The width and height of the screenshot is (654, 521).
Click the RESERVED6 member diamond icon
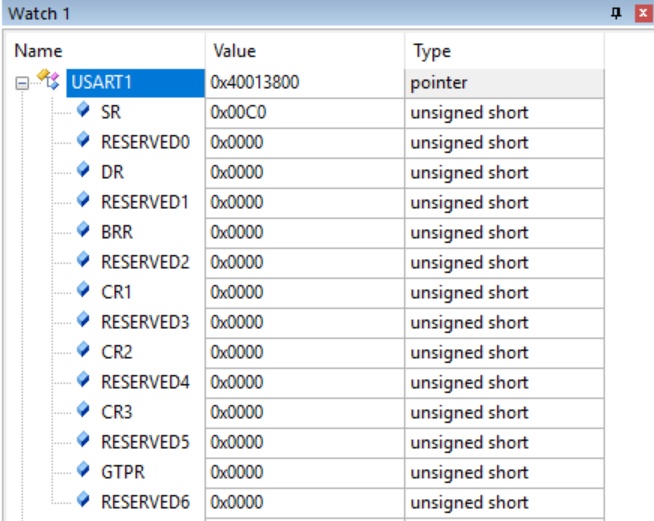tap(83, 500)
